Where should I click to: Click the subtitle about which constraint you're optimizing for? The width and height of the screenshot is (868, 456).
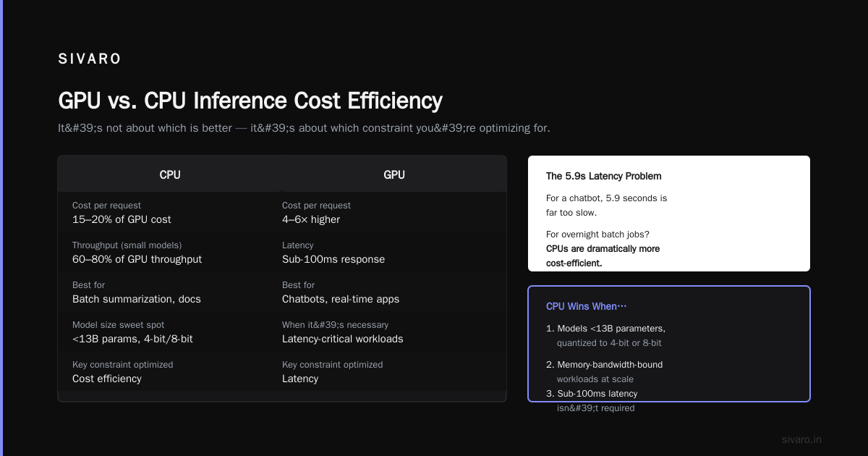tap(304, 128)
